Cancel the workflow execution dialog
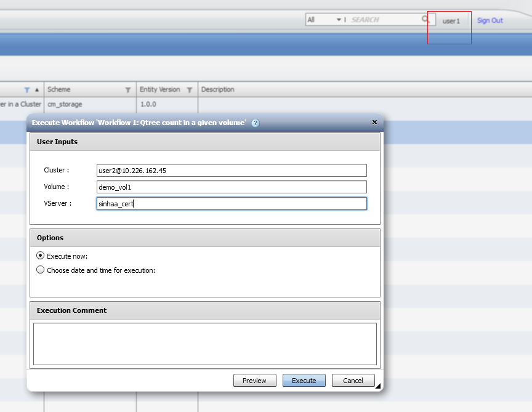The height and width of the screenshot is (412, 532). [353, 381]
